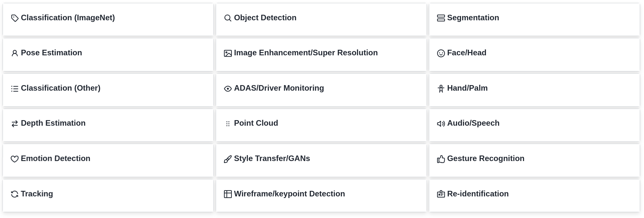Click the magnifier icon for Object Detection

(228, 18)
